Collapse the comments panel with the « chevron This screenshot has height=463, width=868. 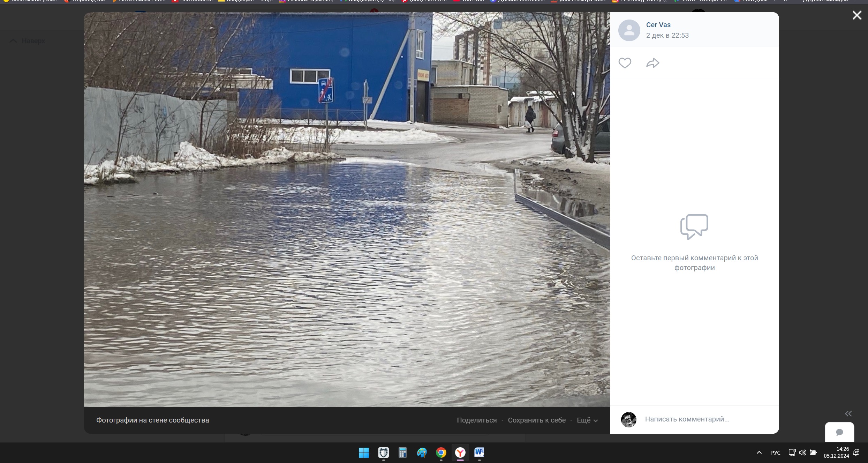click(848, 413)
